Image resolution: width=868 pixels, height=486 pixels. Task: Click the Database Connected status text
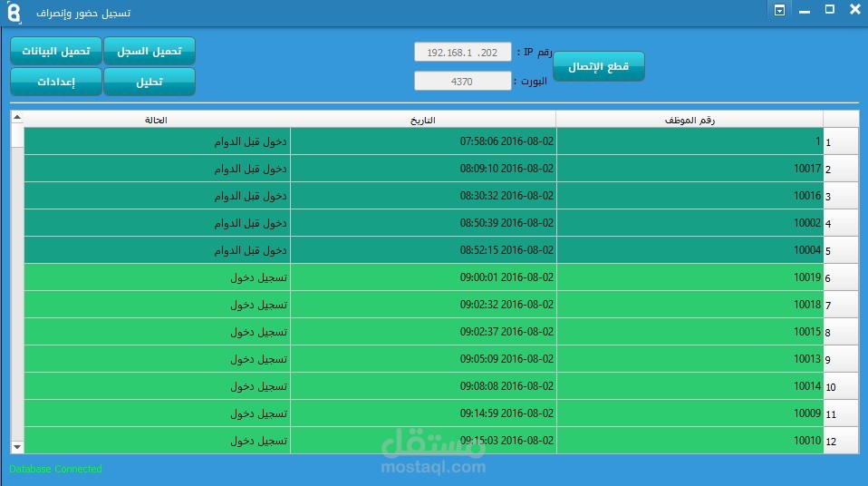[x=55, y=469]
